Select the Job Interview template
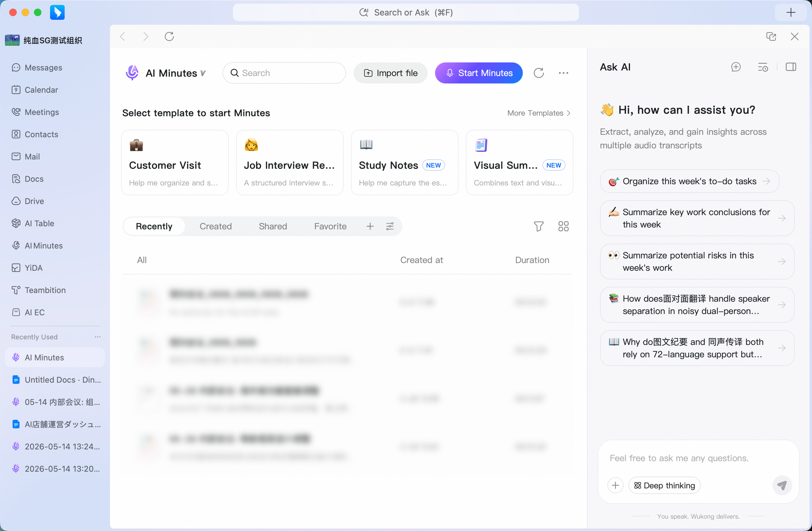Screen dimensions: 812x531 [290, 162]
